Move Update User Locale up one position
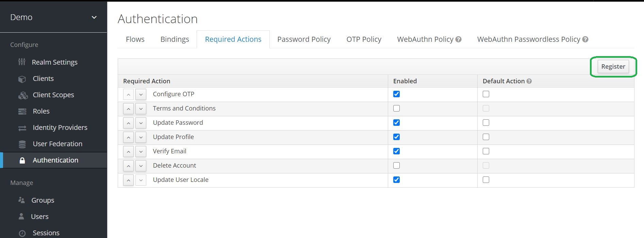This screenshot has height=238, width=644. pyautogui.click(x=128, y=180)
